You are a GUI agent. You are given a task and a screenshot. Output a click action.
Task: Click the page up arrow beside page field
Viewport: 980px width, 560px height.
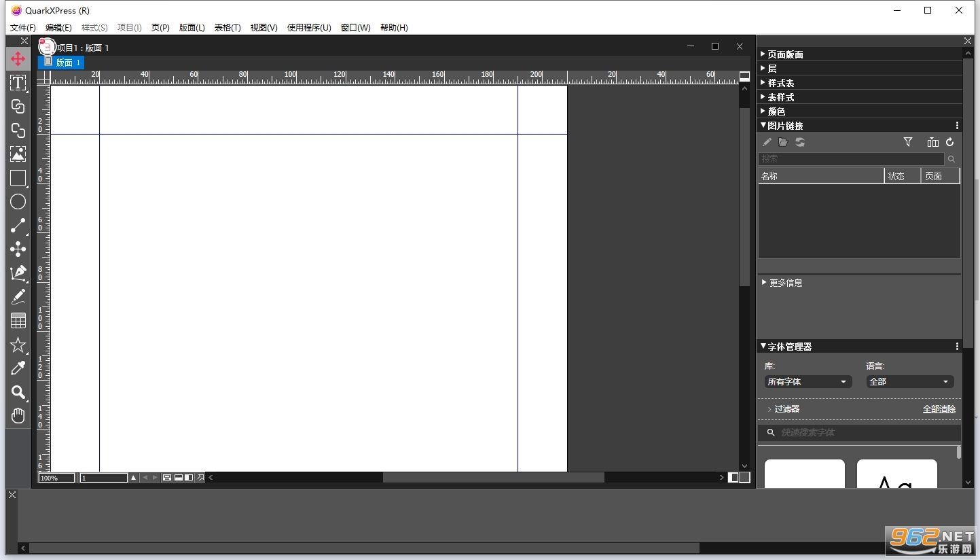[x=133, y=478]
